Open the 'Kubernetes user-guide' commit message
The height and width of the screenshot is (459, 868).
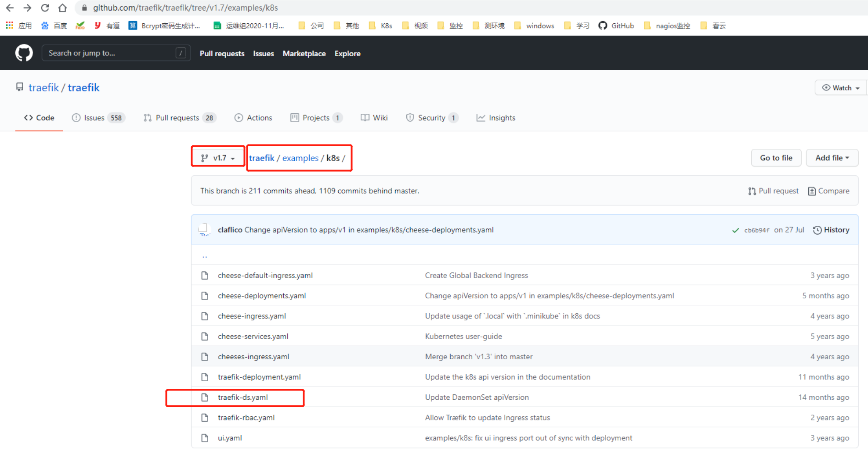coord(463,336)
